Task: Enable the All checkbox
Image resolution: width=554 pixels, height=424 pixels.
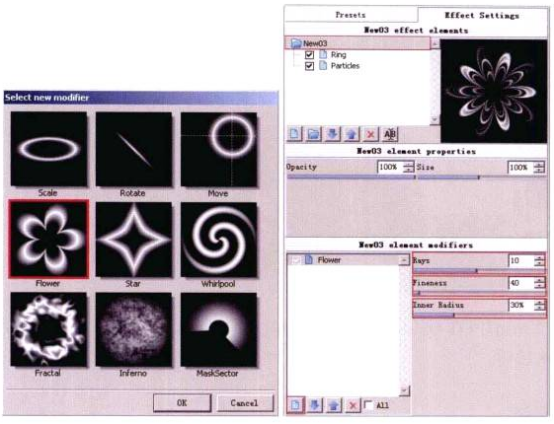Action: (368, 405)
